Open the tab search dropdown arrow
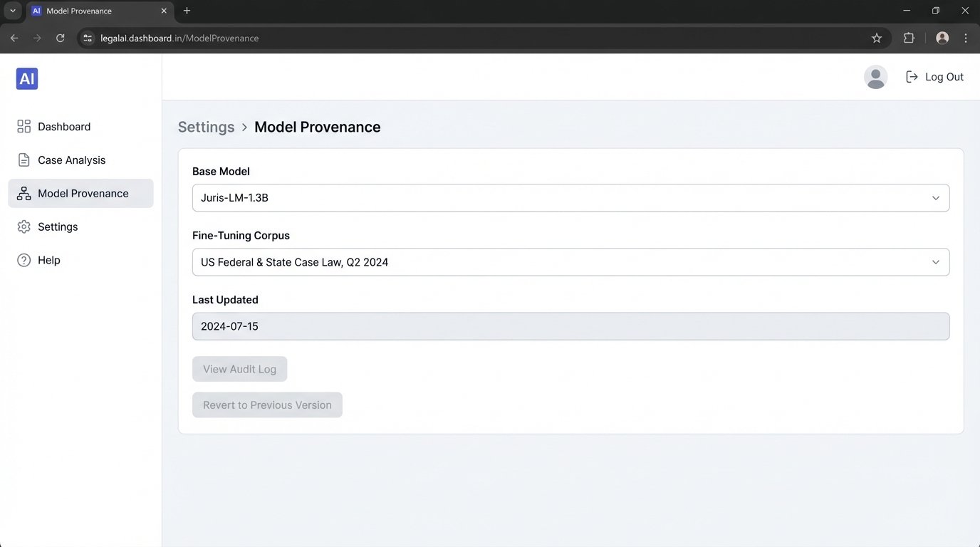Viewport: 980px width, 547px height. (13, 11)
